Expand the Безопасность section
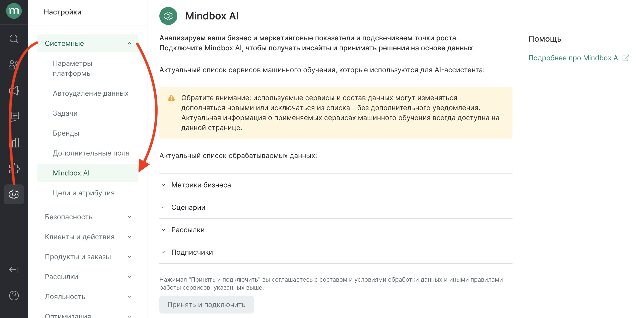The width and height of the screenshot is (644, 318). tap(87, 217)
